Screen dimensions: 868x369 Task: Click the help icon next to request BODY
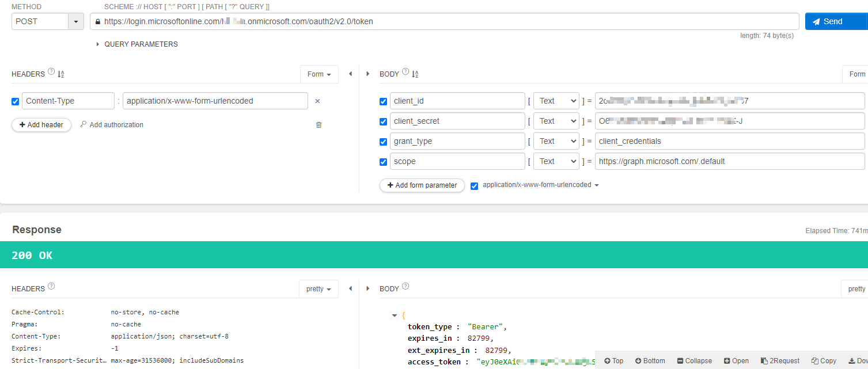point(405,73)
